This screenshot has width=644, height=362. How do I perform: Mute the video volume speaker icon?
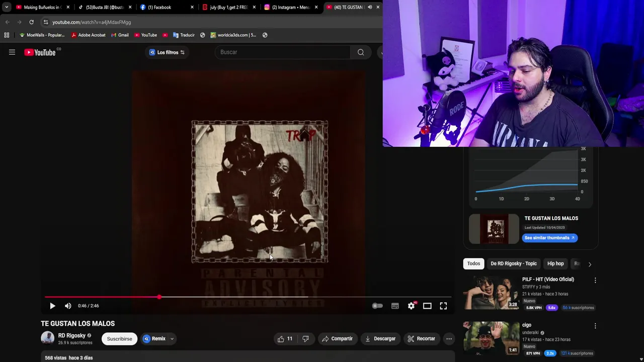coord(68,306)
